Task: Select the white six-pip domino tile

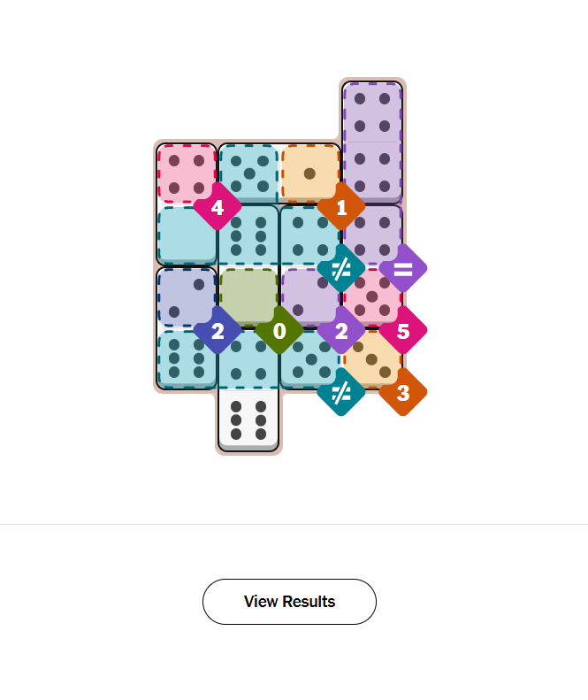Action: (x=248, y=419)
